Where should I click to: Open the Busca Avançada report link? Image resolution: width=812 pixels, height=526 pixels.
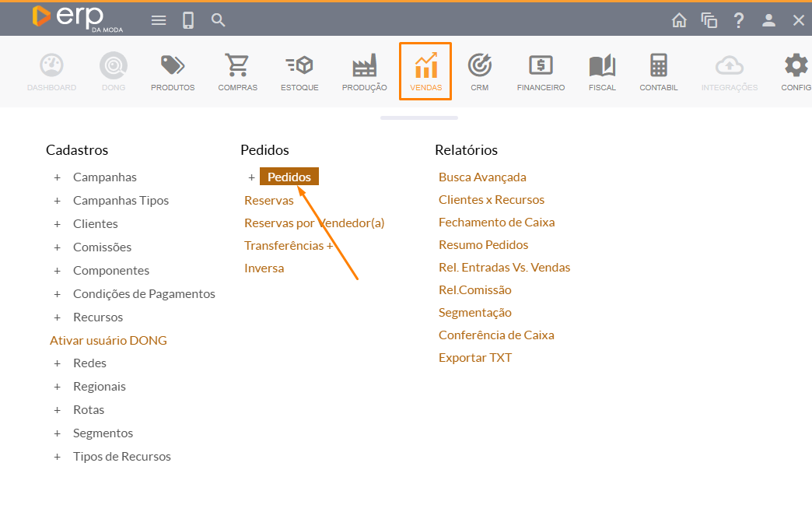pos(482,177)
